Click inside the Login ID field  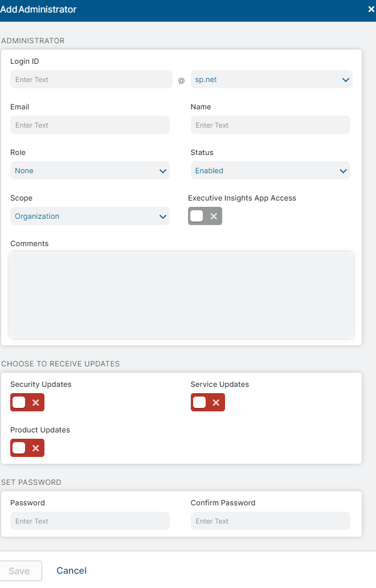point(91,79)
